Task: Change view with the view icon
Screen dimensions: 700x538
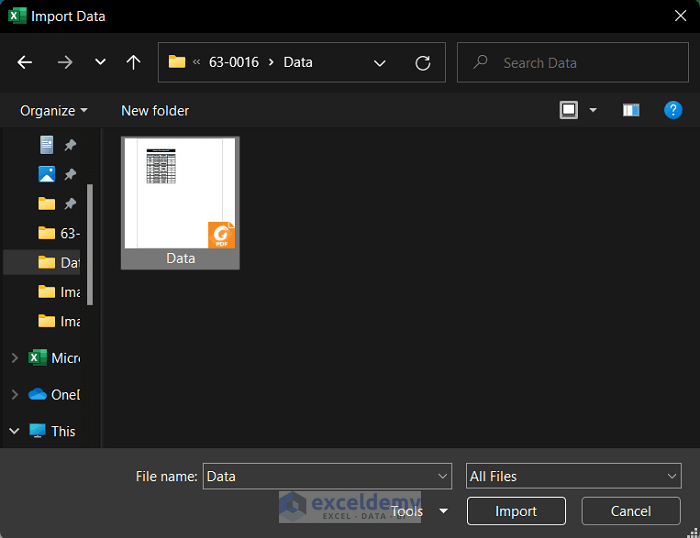Action: (569, 110)
